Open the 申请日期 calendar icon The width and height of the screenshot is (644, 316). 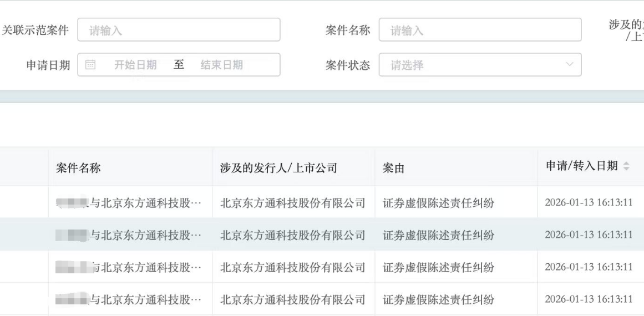(x=90, y=64)
